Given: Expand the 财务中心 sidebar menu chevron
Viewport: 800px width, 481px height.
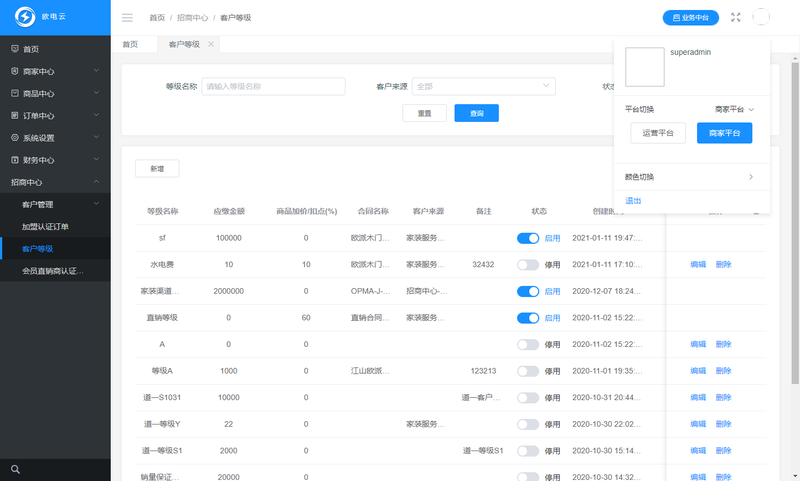Looking at the screenshot, I should 96,159.
